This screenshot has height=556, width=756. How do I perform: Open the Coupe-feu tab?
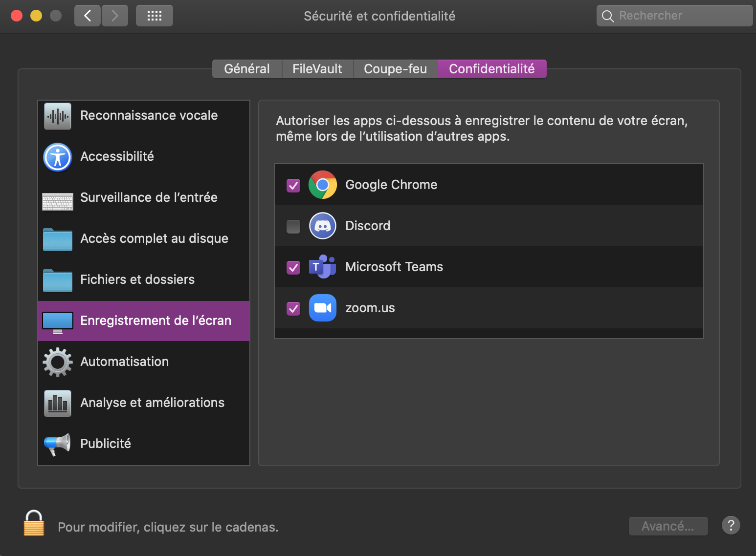coord(396,69)
